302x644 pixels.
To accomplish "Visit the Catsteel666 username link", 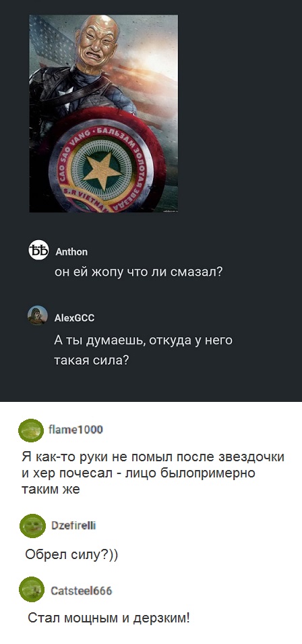I will coord(82,591).
